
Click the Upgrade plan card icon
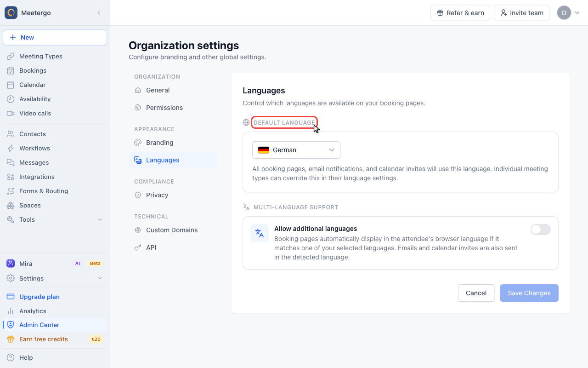click(x=11, y=297)
